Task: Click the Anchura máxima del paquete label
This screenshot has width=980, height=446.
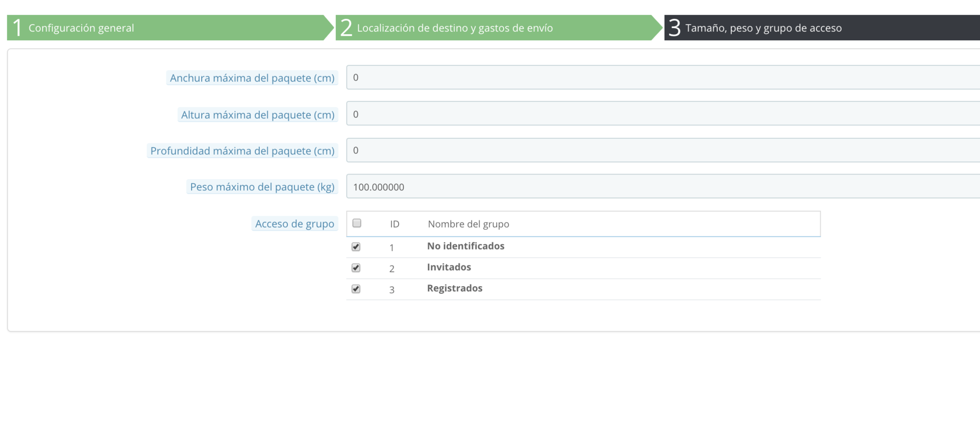Action: point(252,78)
